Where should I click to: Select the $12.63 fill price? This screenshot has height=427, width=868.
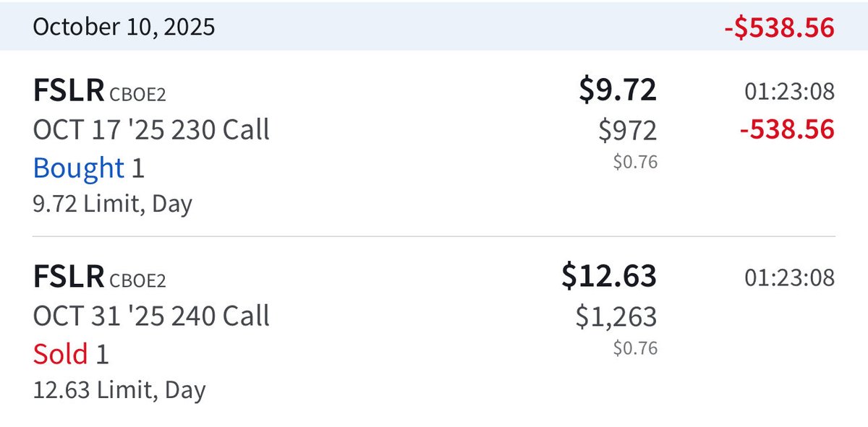pos(609,276)
